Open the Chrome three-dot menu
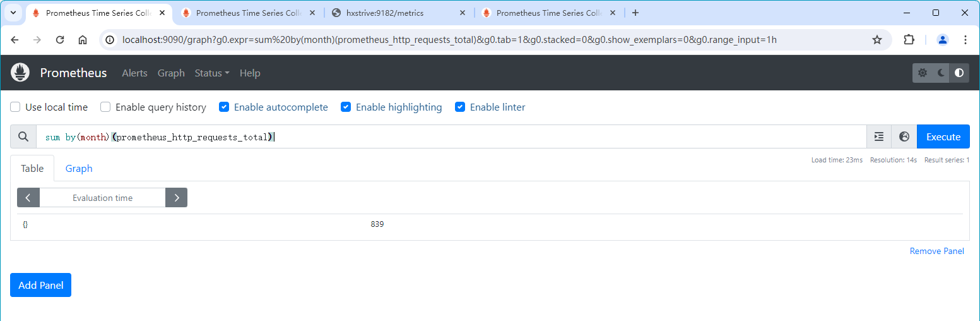Image resolution: width=980 pixels, height=321 pixels. [965, 40]
